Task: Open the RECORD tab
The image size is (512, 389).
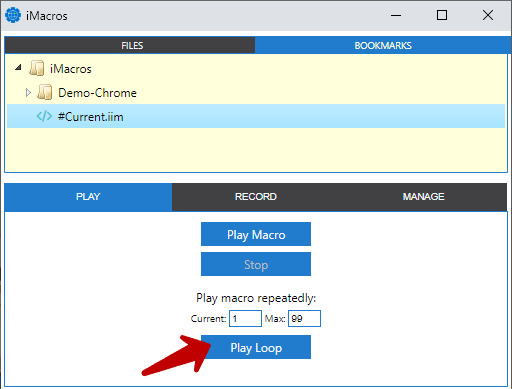Action: [x=256, y=197]
